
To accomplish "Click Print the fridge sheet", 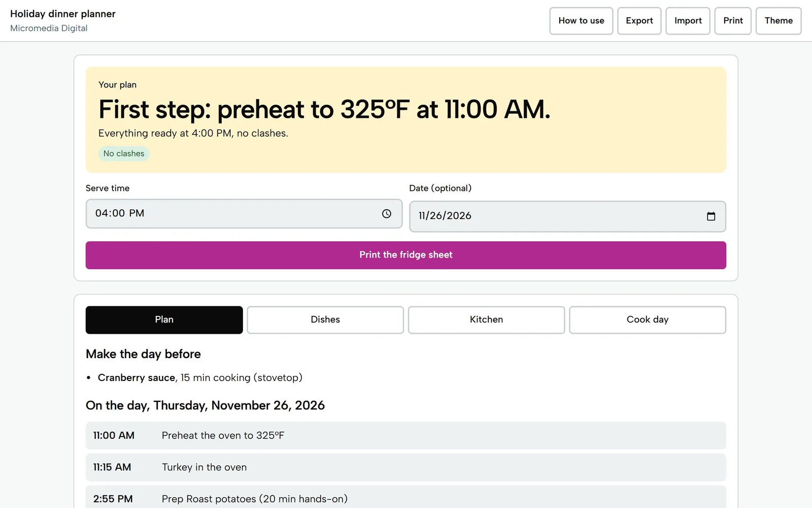I will point(406,255).
